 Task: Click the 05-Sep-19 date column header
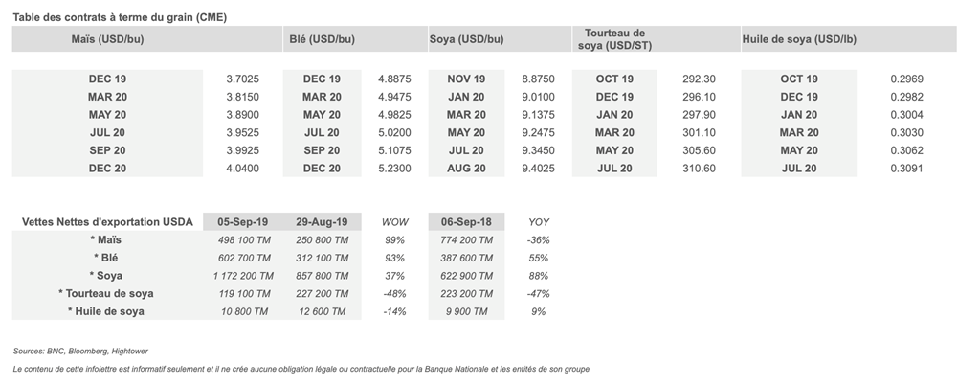[x=242, y=221]
